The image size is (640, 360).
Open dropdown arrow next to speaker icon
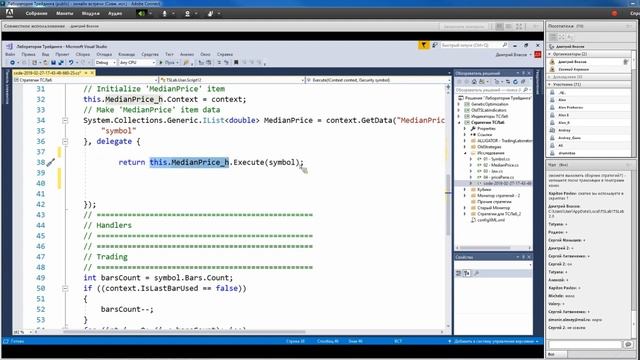(151, 13)
